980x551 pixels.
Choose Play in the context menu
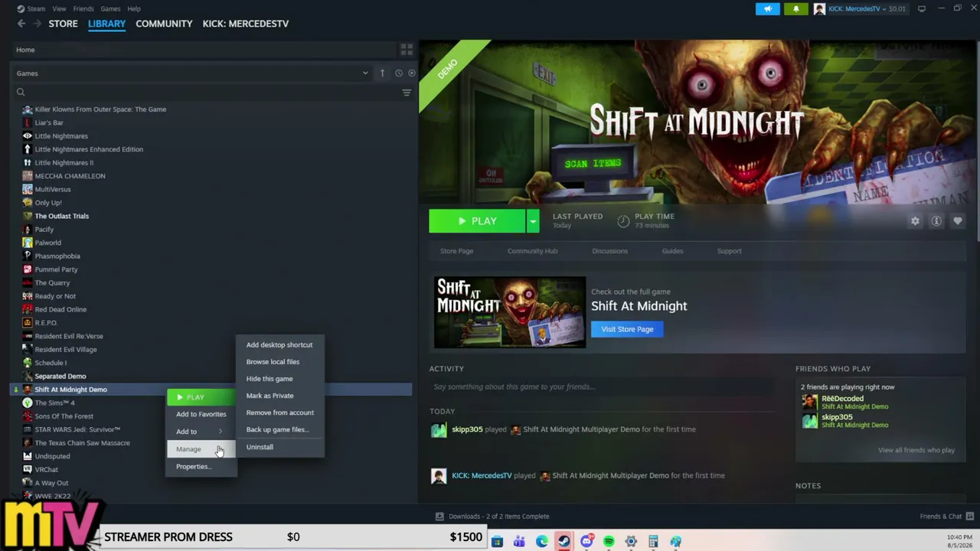click(201, 397)
